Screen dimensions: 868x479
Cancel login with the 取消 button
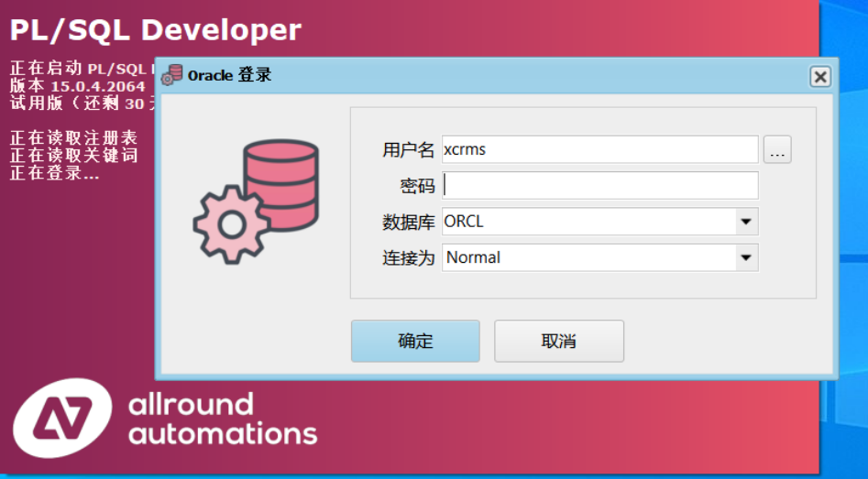click(559, 341)
